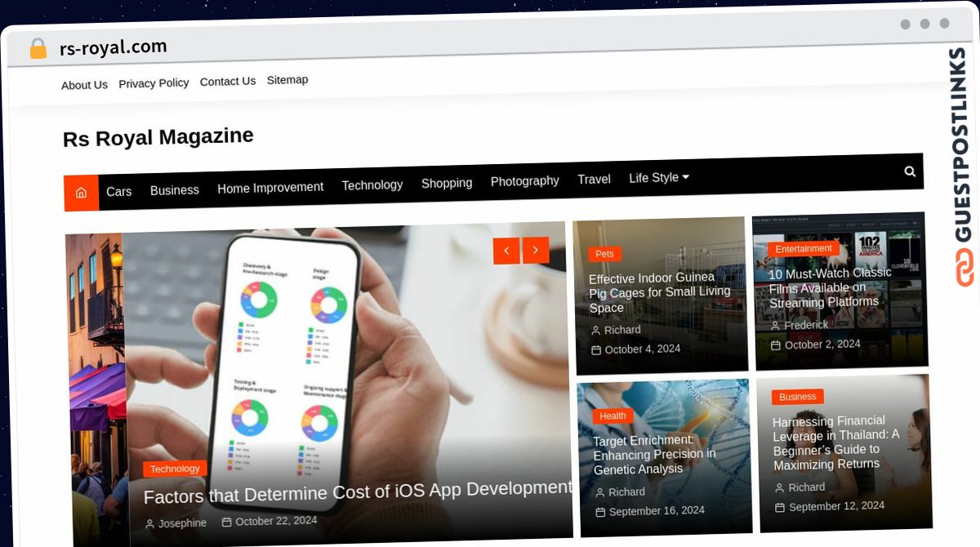Click the September 12, 2024 date

click(x=836, y=506)
